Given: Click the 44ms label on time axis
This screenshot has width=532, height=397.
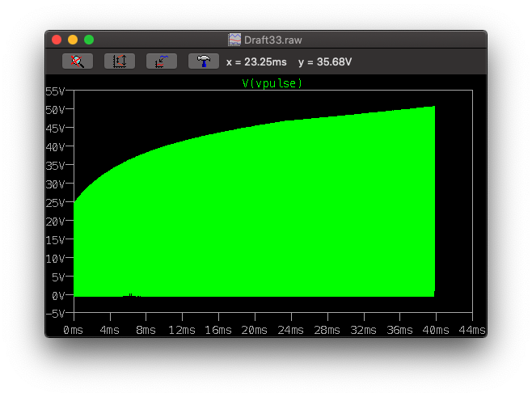Looking at the screenshot, I should click(472, 330).
